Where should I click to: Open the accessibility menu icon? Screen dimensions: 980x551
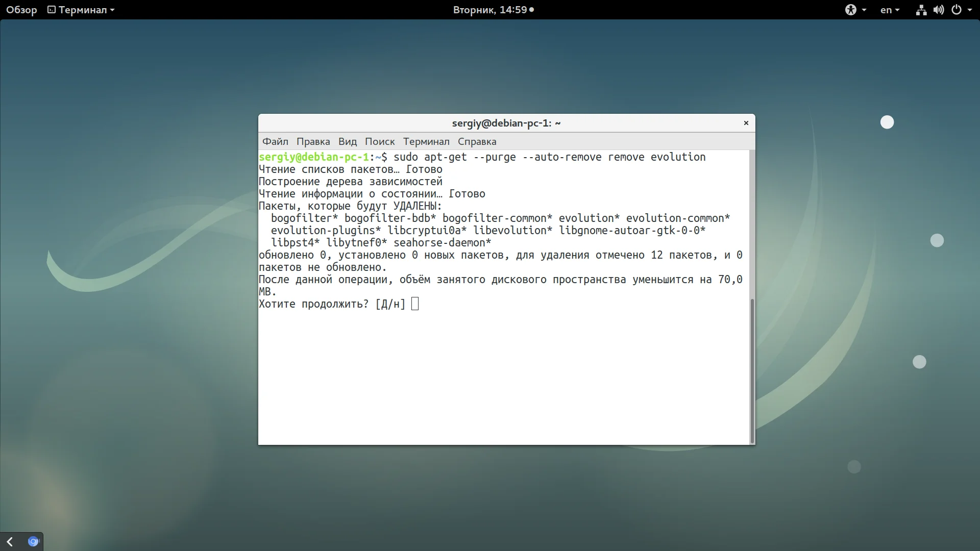click(x=850, y=10)
